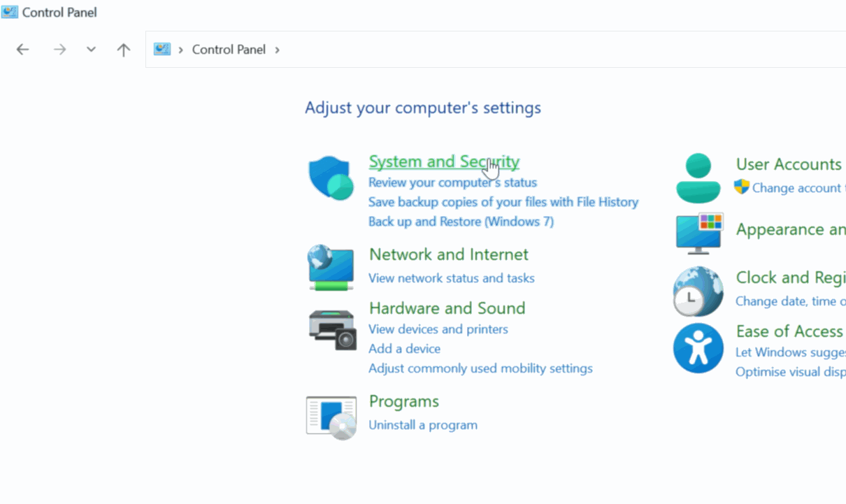Viewport: 846px width, 504px height.
Task: Click Control Panel in the address bar
Action: (229, 50)
